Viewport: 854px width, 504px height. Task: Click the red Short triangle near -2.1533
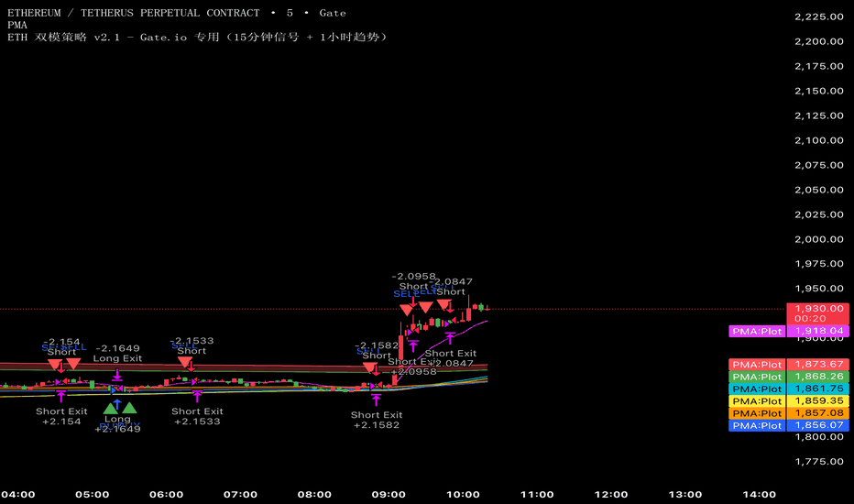click(185, 364)
